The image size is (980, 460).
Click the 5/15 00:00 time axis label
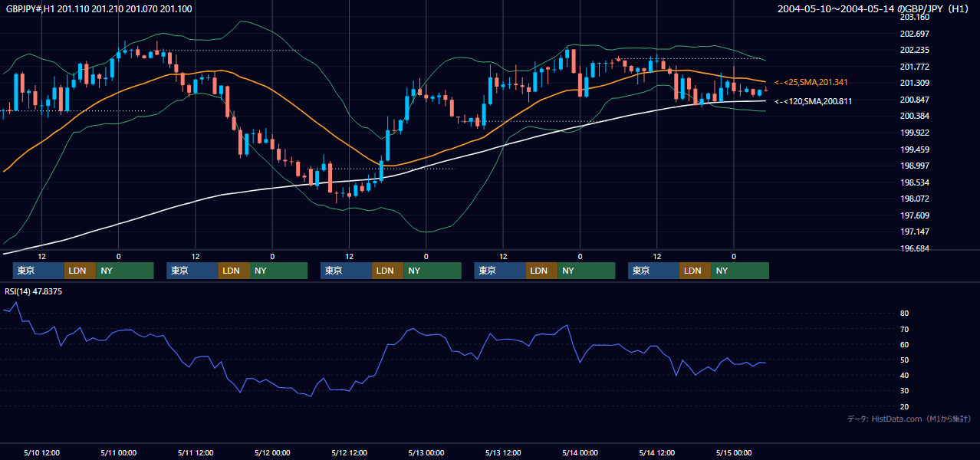[734, 452]
